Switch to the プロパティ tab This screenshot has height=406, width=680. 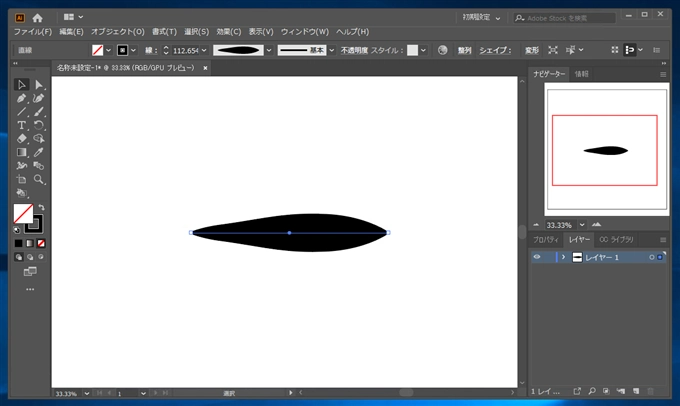(x=546, y=239)
